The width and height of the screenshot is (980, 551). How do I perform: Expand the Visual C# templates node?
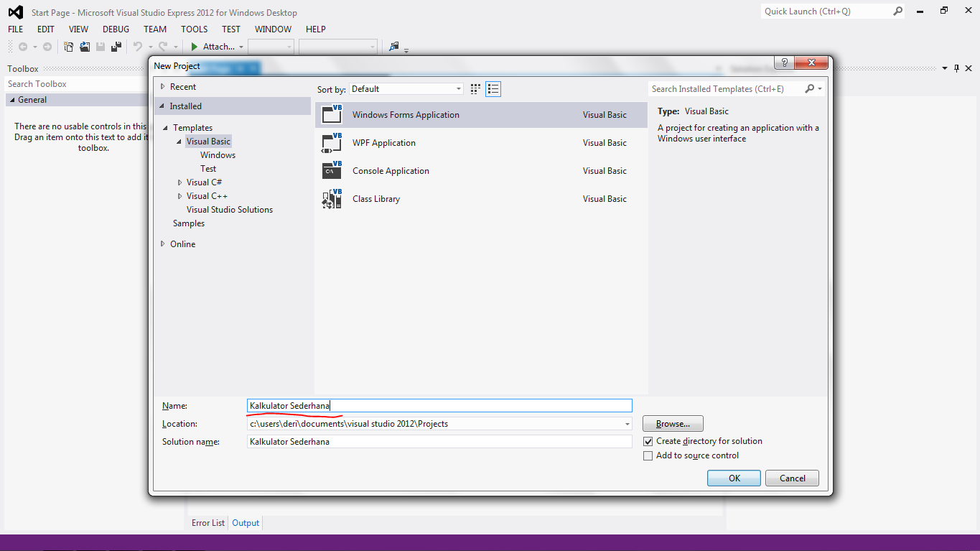pos(179,182)
